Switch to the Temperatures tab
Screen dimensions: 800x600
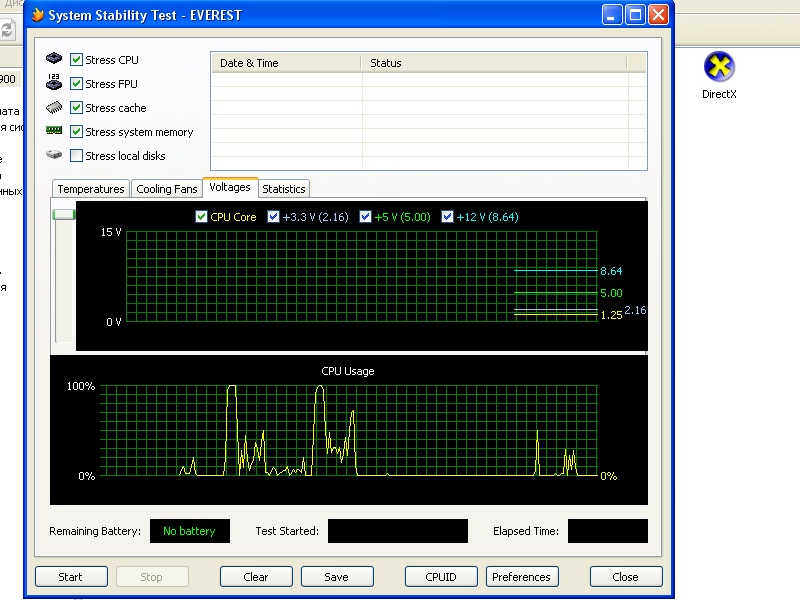point(91,189)
